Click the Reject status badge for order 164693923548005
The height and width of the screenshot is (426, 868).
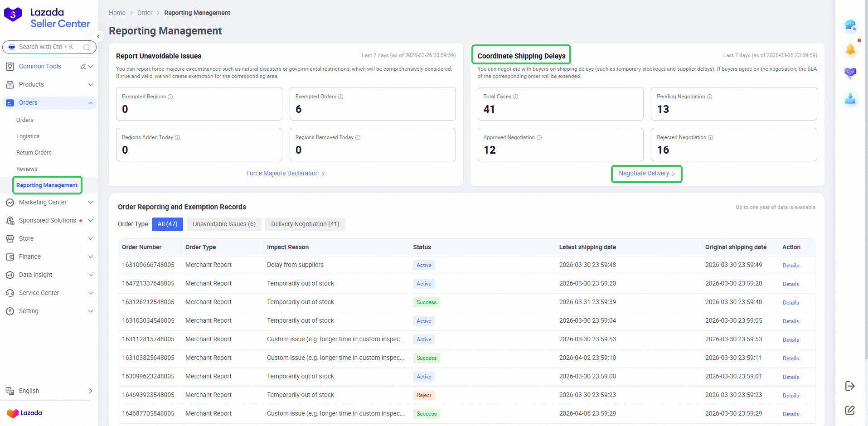click(x=424, y=395)
